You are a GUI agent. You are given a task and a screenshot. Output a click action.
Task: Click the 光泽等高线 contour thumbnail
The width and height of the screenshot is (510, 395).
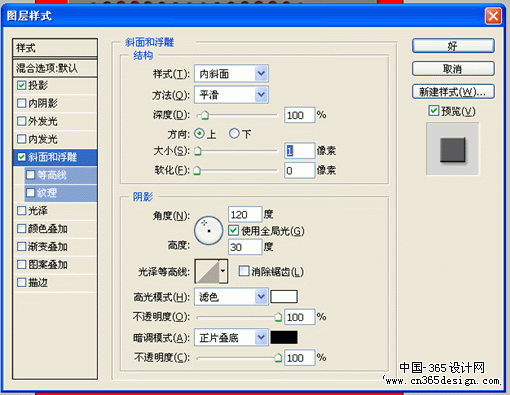click(x=207, y=271)
